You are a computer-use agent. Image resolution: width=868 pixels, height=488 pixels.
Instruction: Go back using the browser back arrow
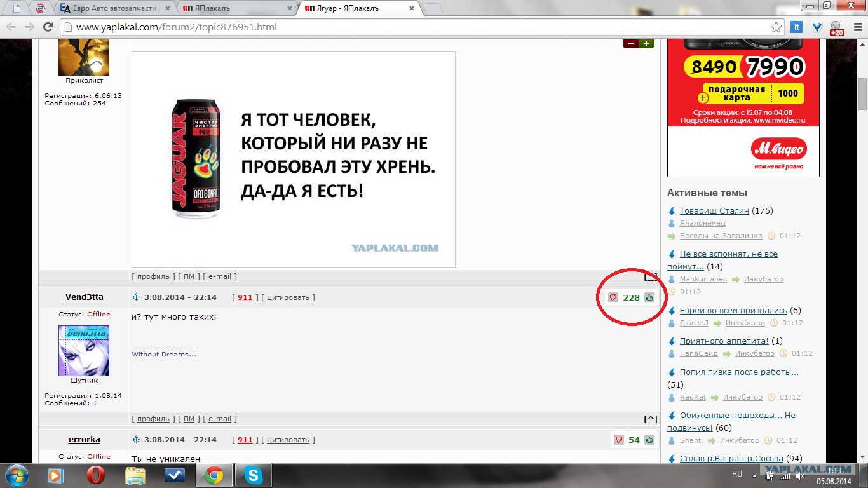pos(11,27)
